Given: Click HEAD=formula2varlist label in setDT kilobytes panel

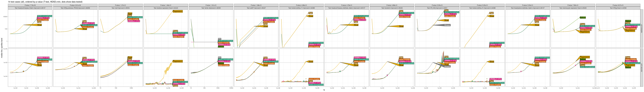Looking at the screenshot, I should (x=271, y=18).
